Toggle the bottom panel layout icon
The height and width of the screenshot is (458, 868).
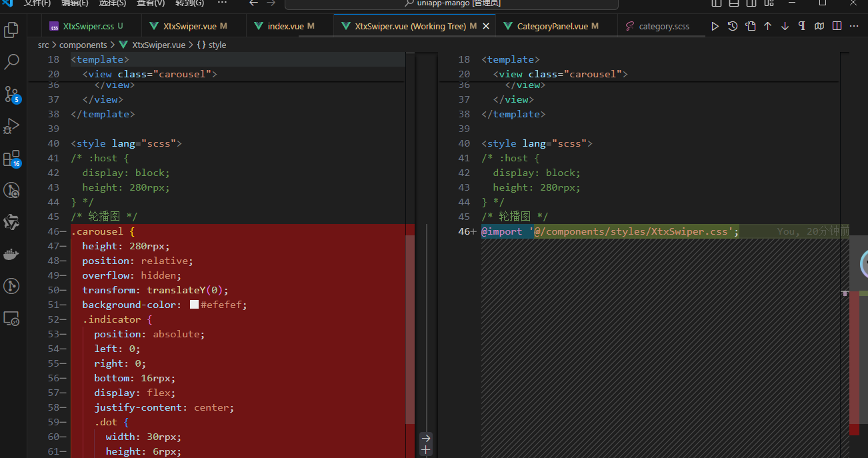(x=733, y=3)
